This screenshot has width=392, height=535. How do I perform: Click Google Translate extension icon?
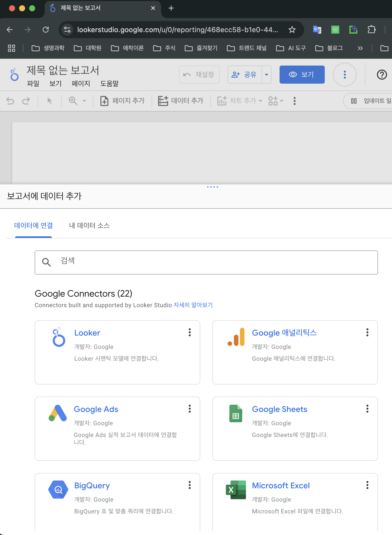[317, 30]
